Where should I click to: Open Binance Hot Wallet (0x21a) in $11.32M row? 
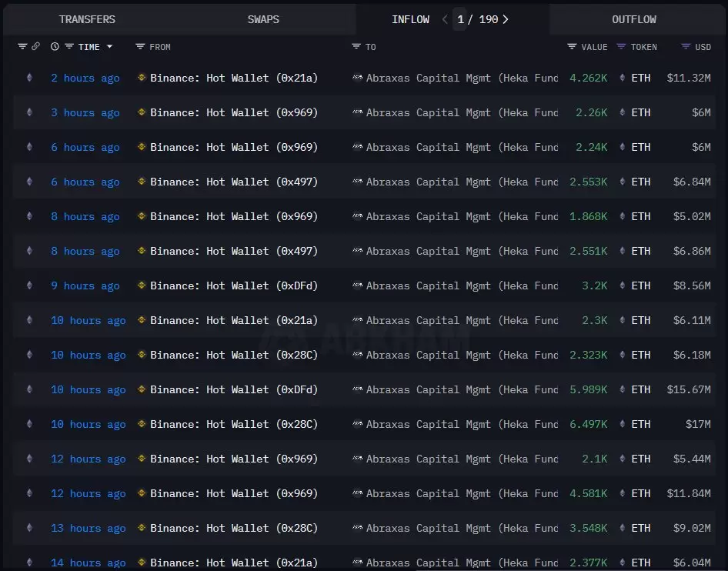click(234, 78)
